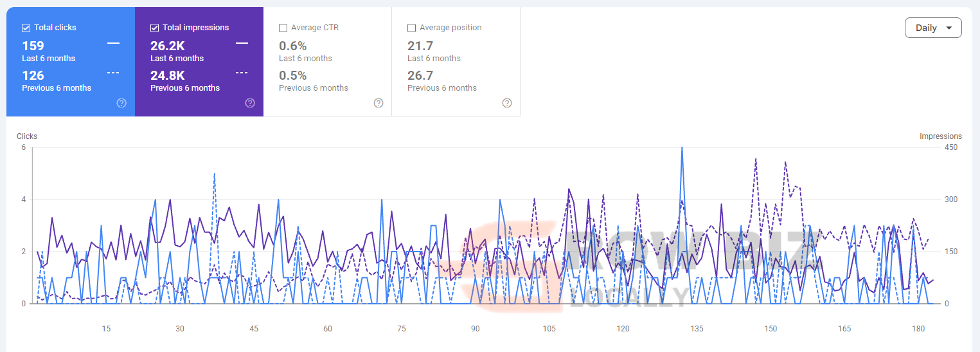Click day 165 on the x-axis
Viewport: 980px width, 352px height.
pyautogui.click(x=844, y=329)
